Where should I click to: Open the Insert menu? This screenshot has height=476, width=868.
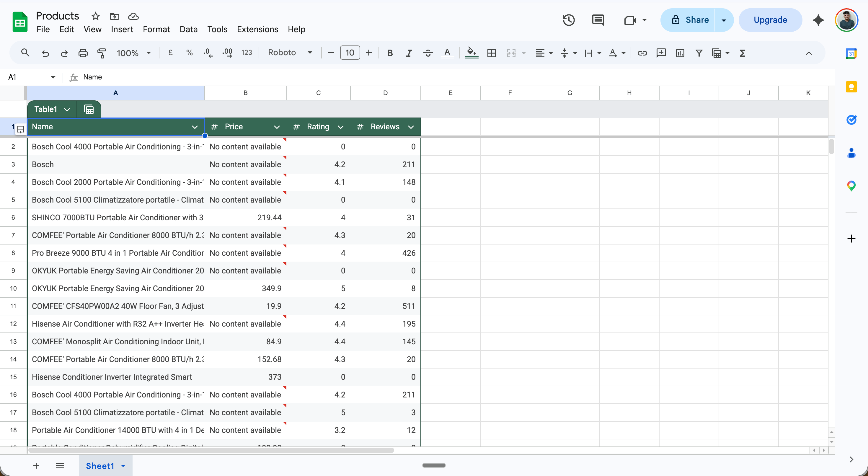122,29
